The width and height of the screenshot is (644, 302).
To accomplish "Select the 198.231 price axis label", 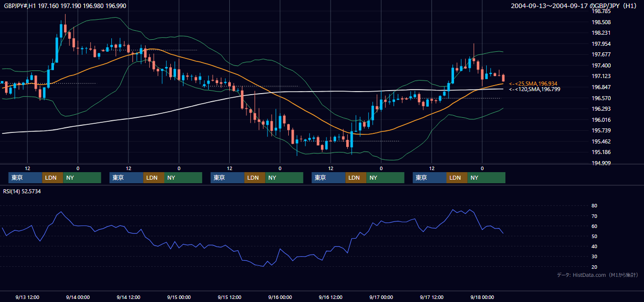I will 601,33.
